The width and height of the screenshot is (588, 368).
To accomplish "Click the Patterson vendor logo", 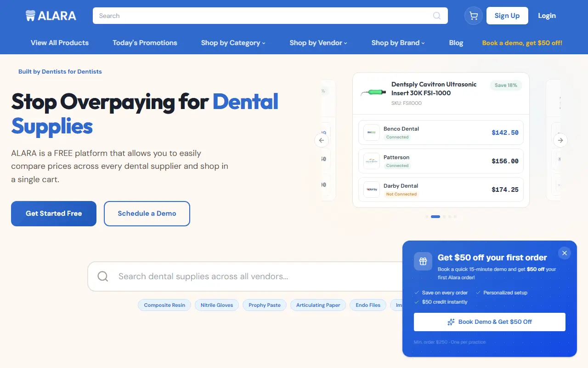I will 372,161.
